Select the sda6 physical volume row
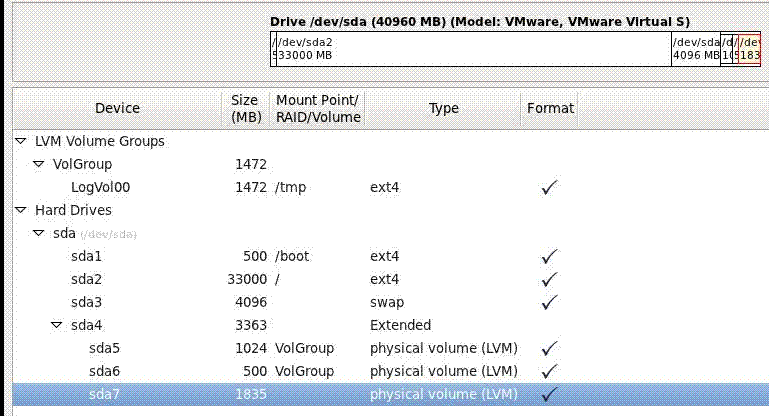Image resolution: width=769 pixels, height=416 pixels. pyautogui.click(x=104, y=371)
